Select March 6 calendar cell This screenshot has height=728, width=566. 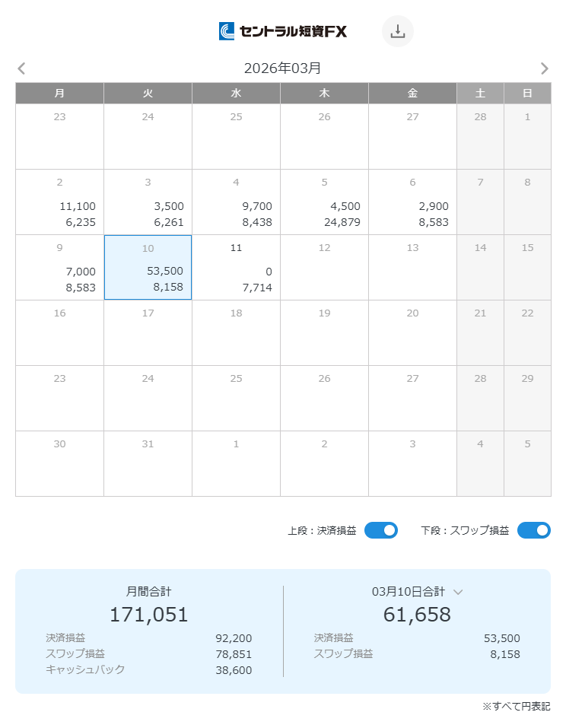click(412, 202)
